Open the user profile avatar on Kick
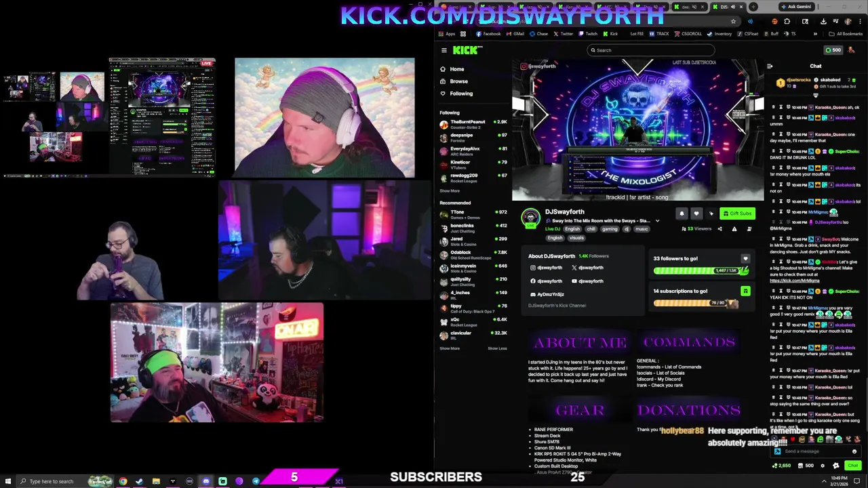868x488 pixels. tap(852, 50)
